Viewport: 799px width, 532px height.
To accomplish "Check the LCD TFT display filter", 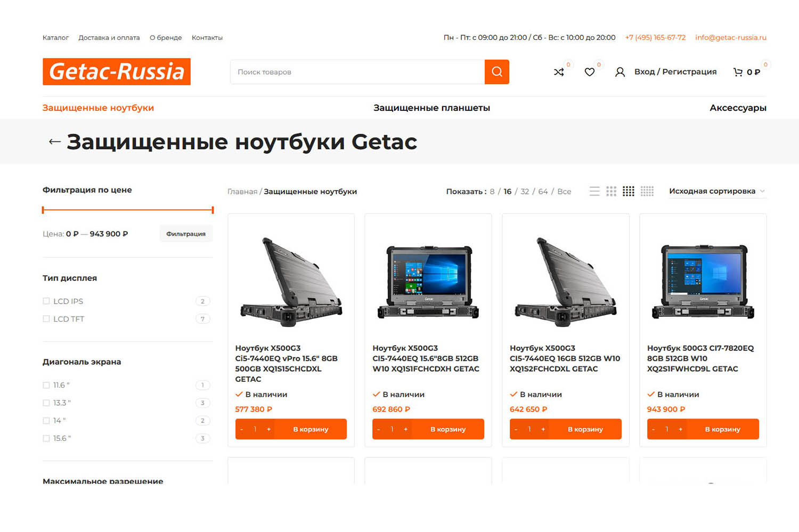I will [x=46, y=319].
